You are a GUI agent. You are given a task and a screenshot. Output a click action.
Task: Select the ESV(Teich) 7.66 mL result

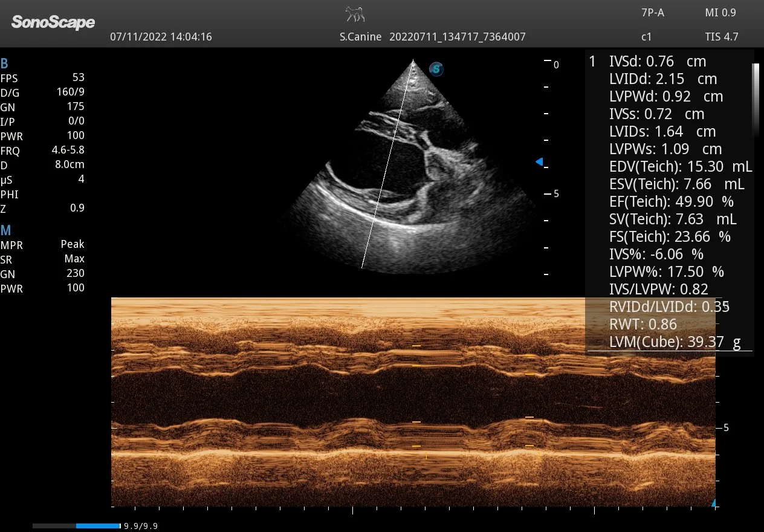tap(677, 184)
